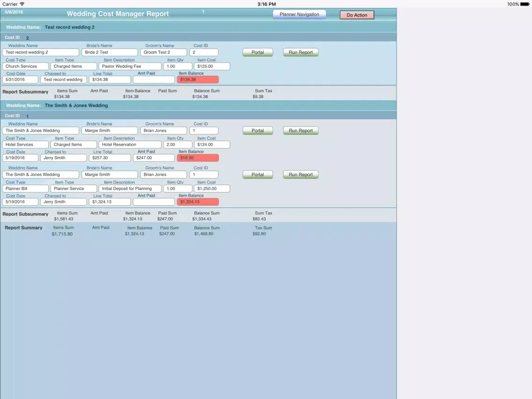The height and width of the screenshot is (399, 532).
Task: Run Report for the Church Services record
Action: pyautogui.click(x=301, y=52)
